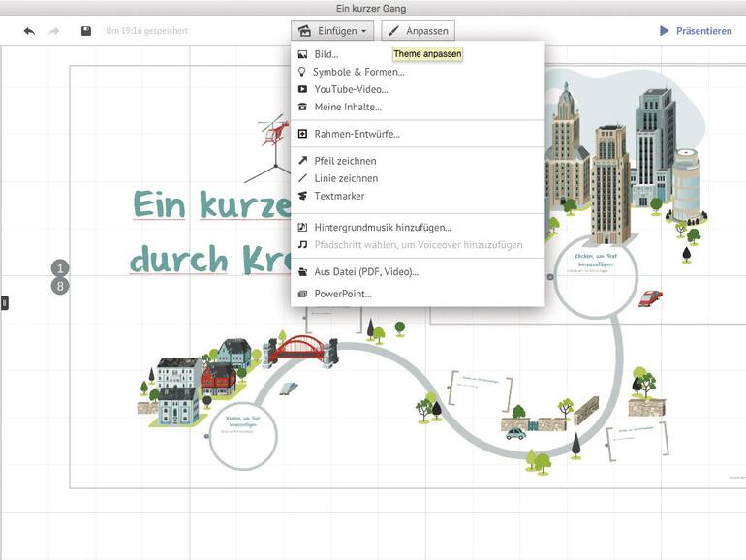This screenshot has width=746, height=560.
Task: Select path step marker 8
Action: 60,286
